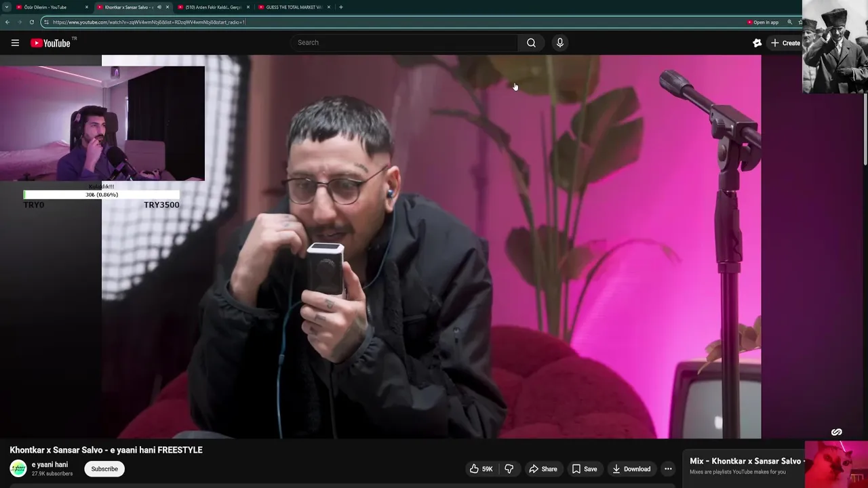The height and width of the screenshot is (488, 868).
Task: Focus the YouTube Search field
Action: (405, 43)
